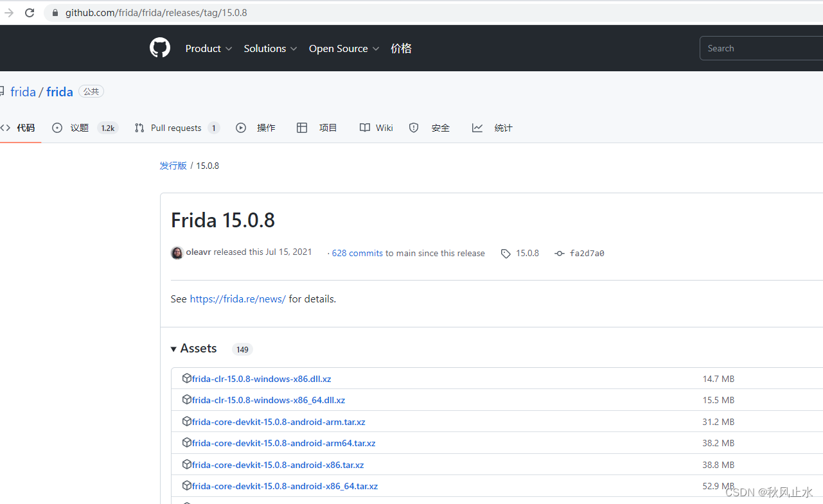Download frida-core-devkit-15.0.8-android-arm64.tar.xz

tap(284, 443)
